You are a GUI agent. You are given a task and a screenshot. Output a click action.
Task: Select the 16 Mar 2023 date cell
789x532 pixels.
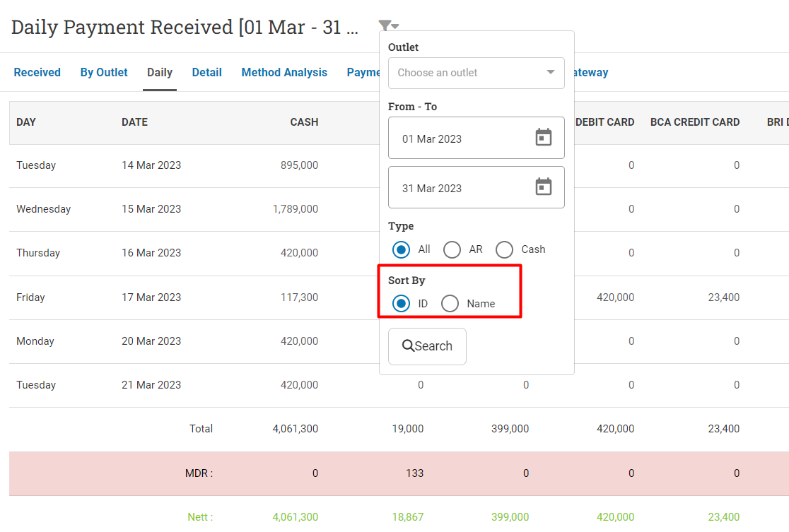(x=151, y=253)
